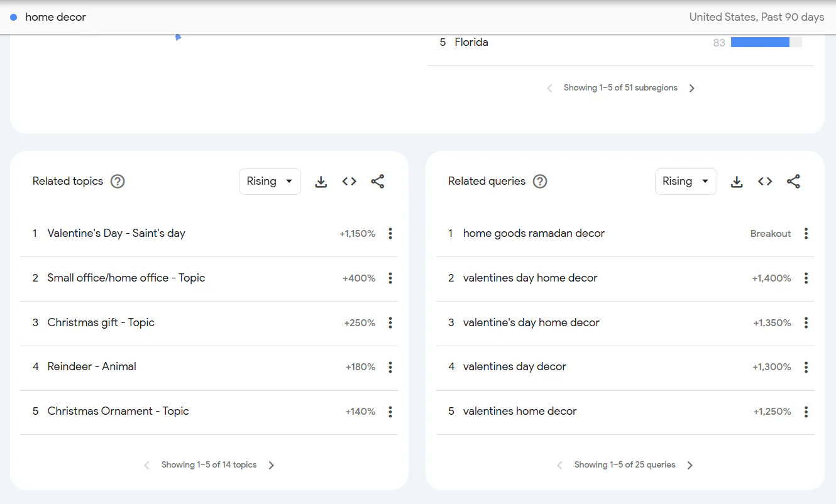
Task: Open Small office/home office topic
Action: coord(126,278)
